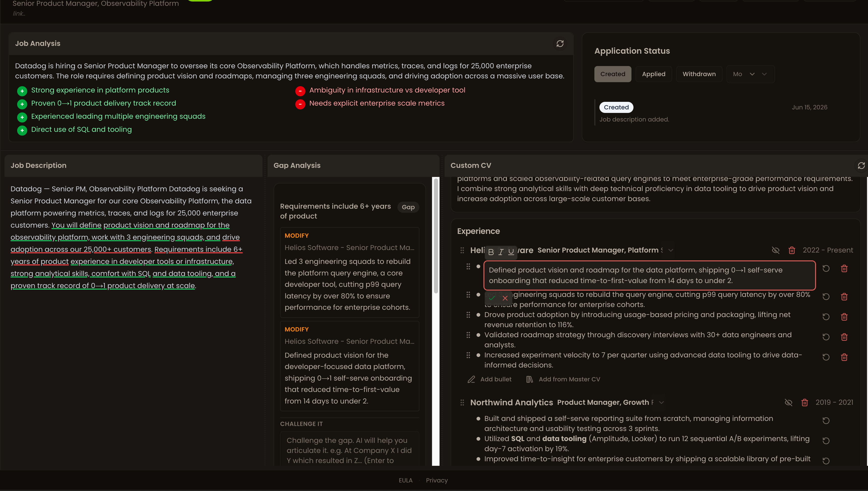The image size is (868, 491).
Task: Refresh the Job Analysis panel
Action: click(560, 44)
